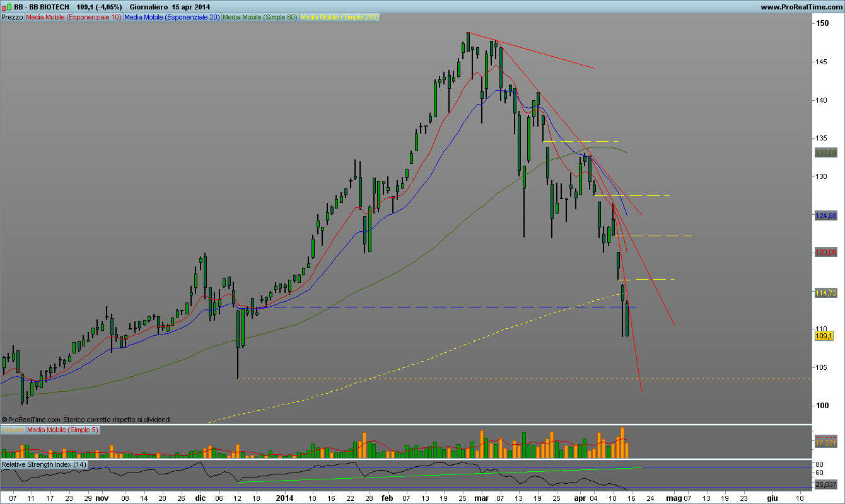Click the 120,05 red moving average tag
This screenshot has width=845, height=504.
(825, 252)
